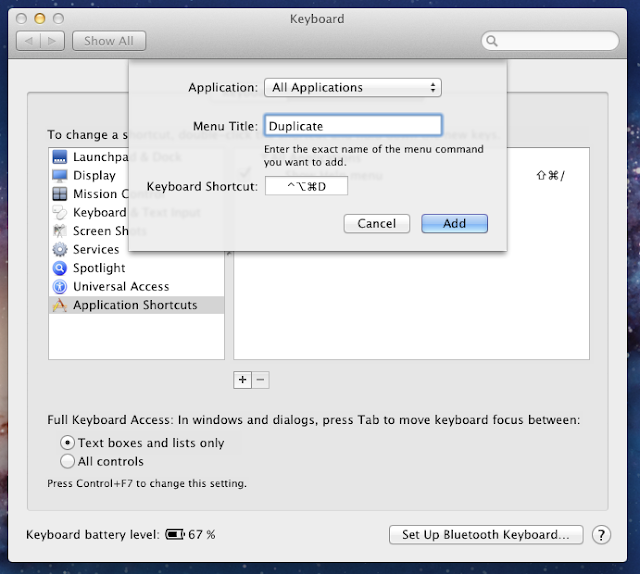Click the 67 % battery text
The width and height of the screenshot is (640, 574).
202,534
